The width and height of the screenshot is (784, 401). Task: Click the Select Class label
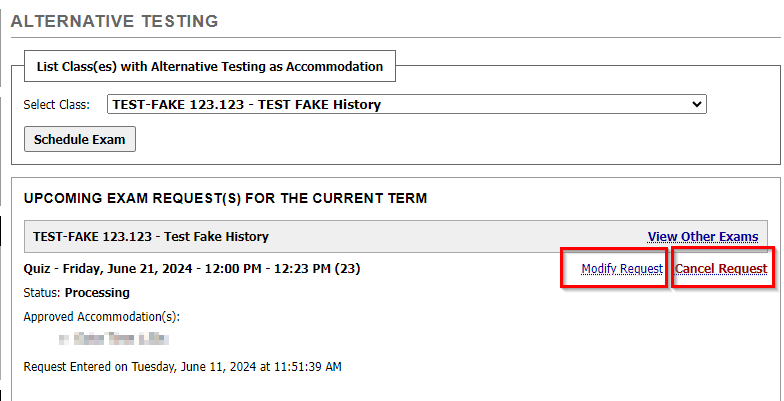(56, 104)
